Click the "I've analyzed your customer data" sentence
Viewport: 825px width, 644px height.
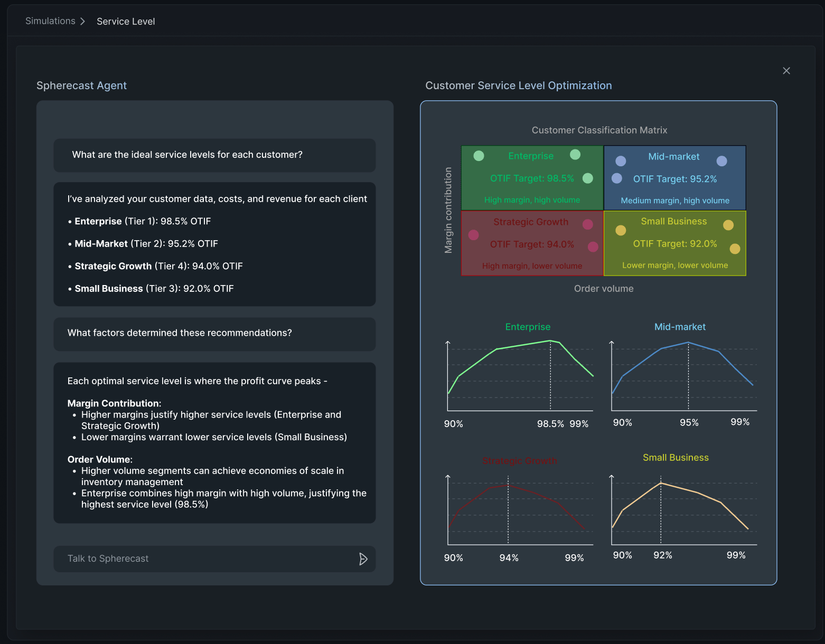[217, 199]
